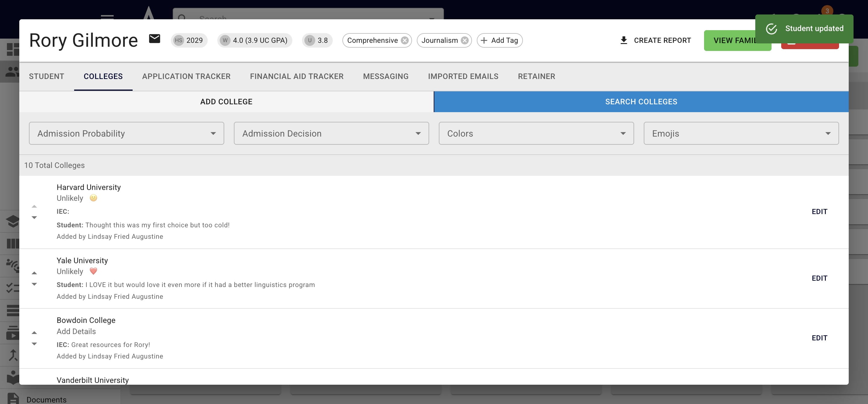Click Harvard University's move-up arrow
This screenshot has height=404, width=868.
(34, 206)
